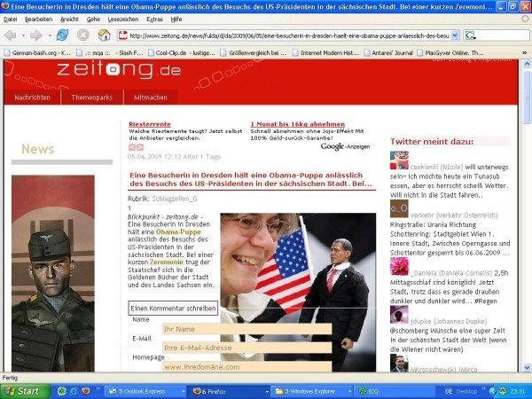The width and height of the screenshot is (532, 399).
Task: Open verkehr (Verkehr Österreich) profile link
Action: (454, 215)
